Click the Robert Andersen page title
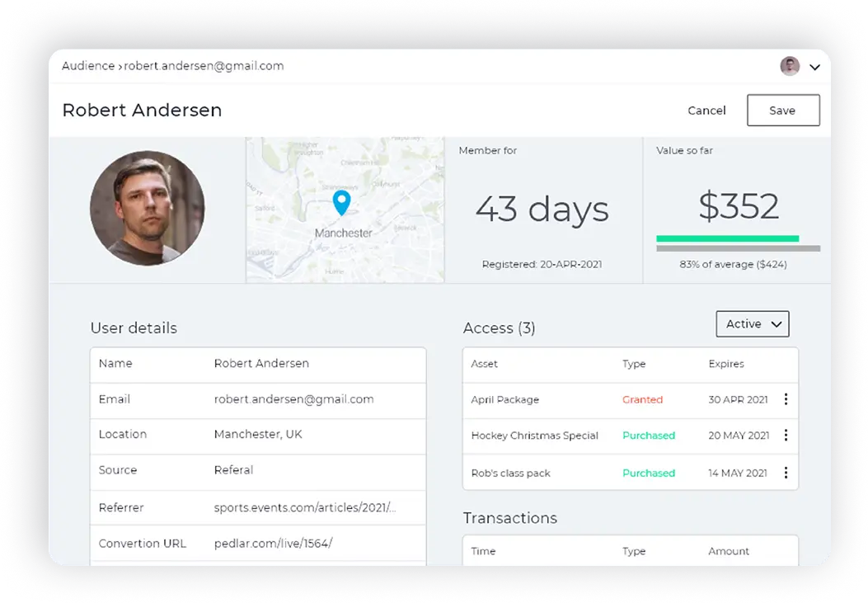Viewport: 868px width, 603px height. 142,111
